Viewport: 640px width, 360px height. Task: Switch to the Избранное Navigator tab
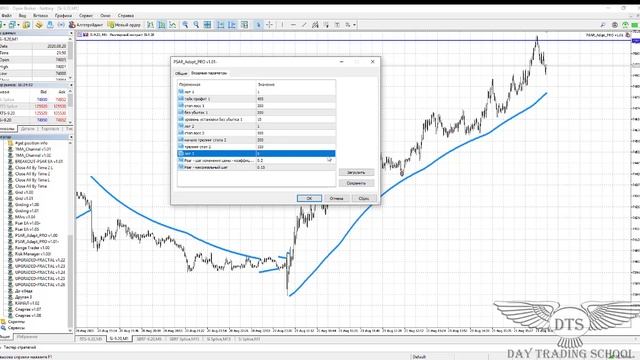[27, 337]
